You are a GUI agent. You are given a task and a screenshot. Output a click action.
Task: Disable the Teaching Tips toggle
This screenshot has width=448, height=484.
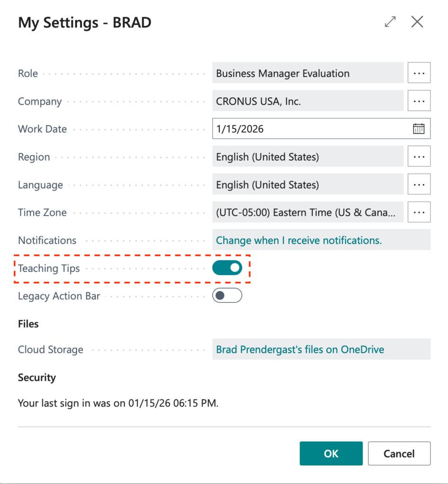(x=227, y=268)
